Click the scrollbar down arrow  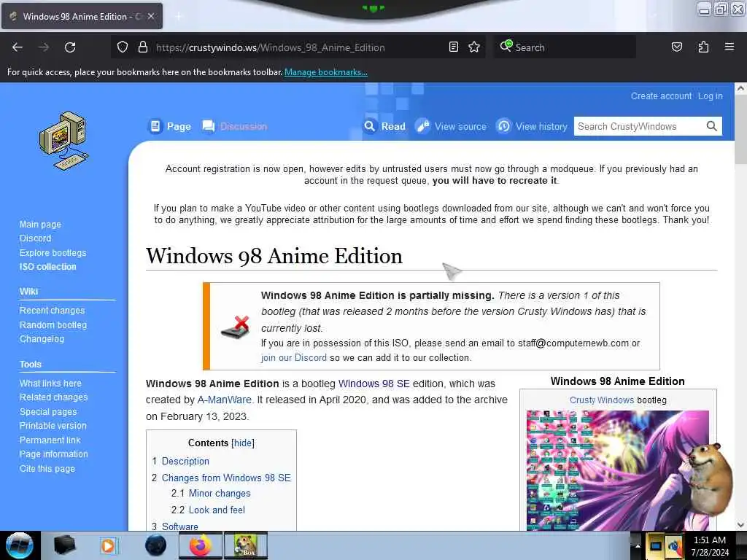tap(741, 525)
